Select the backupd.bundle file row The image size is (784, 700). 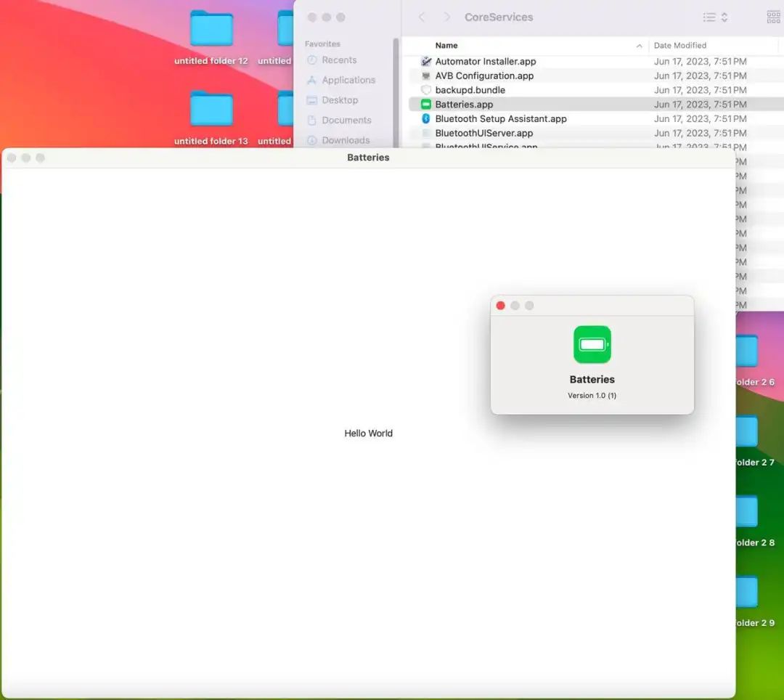[x=470, y=90]
